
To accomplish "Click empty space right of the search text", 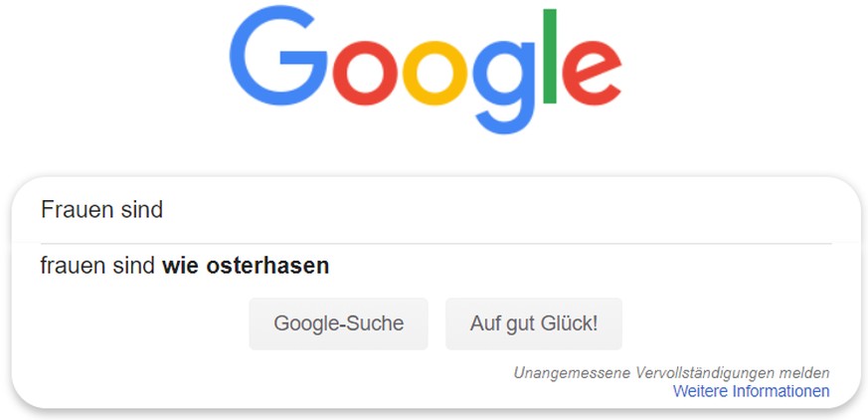I will (x=498, y=211).
